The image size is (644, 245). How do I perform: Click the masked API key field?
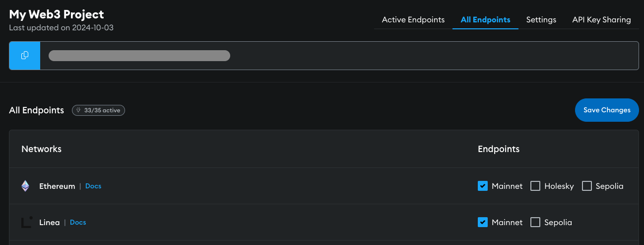coord(139,56)
